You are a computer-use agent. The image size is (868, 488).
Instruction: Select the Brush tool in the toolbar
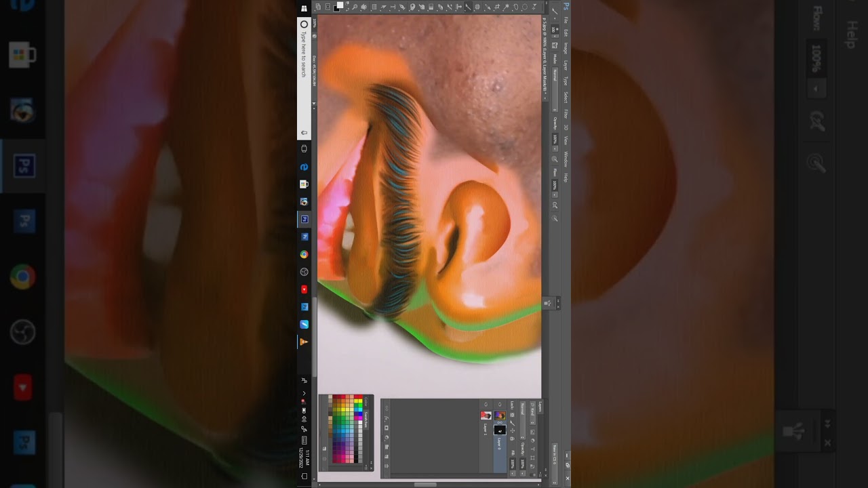click(x=468, y=7)
